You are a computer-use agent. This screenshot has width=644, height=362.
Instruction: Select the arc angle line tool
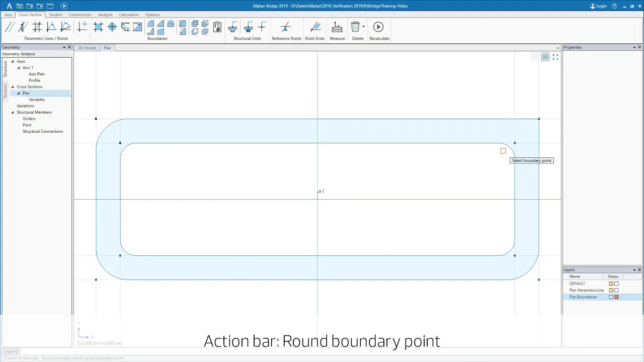65,27
